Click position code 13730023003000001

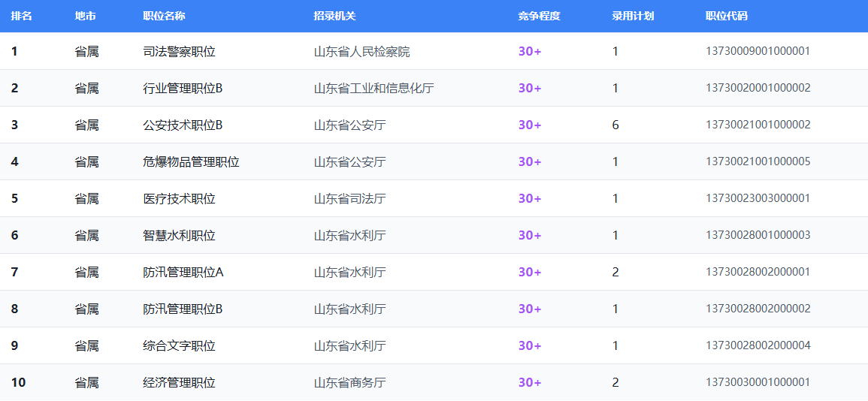[758, 199]
